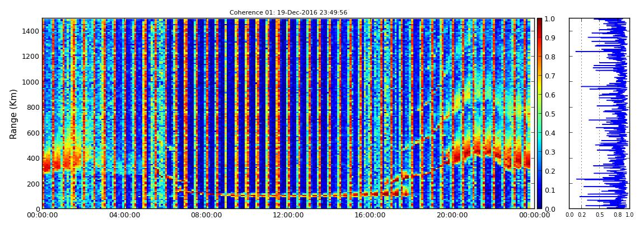
Task: Click the 400 range tick label
Action: [34, 158]
